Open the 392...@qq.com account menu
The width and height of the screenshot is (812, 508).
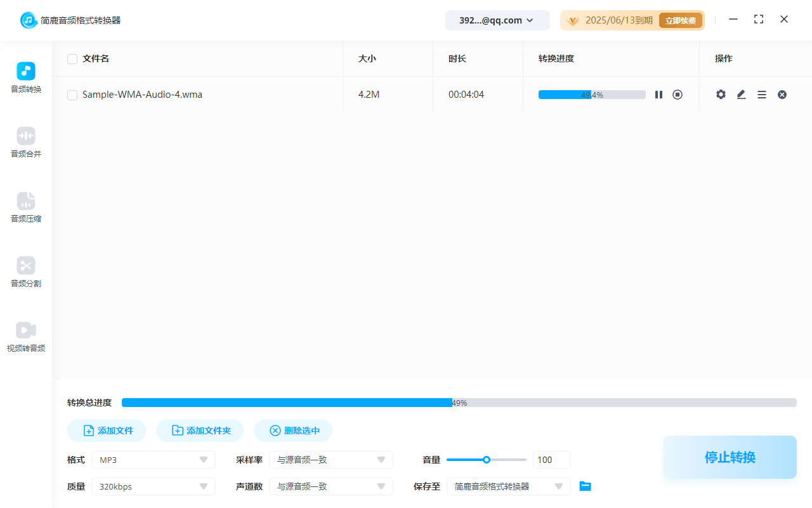coord(497,20)
